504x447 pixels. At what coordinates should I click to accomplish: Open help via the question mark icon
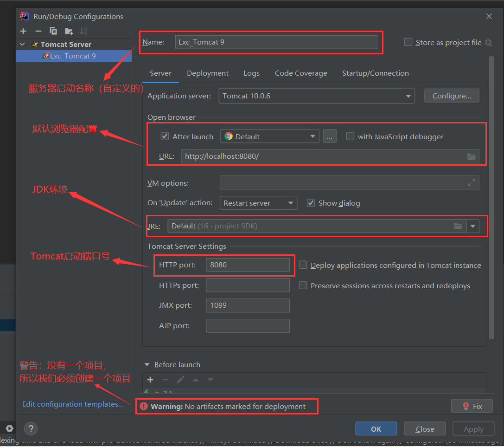click(31, 428)
